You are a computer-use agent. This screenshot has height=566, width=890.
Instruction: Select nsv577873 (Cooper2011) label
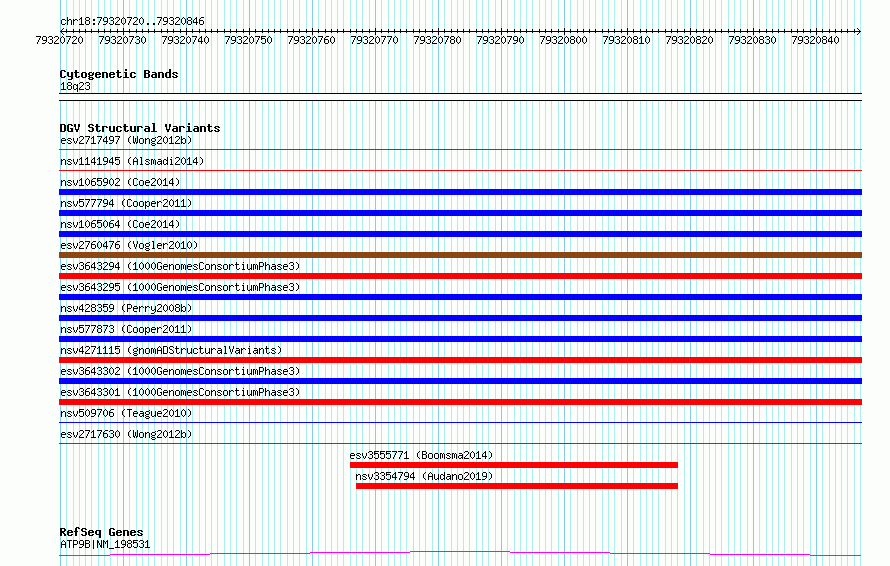(x=126, y=329)
